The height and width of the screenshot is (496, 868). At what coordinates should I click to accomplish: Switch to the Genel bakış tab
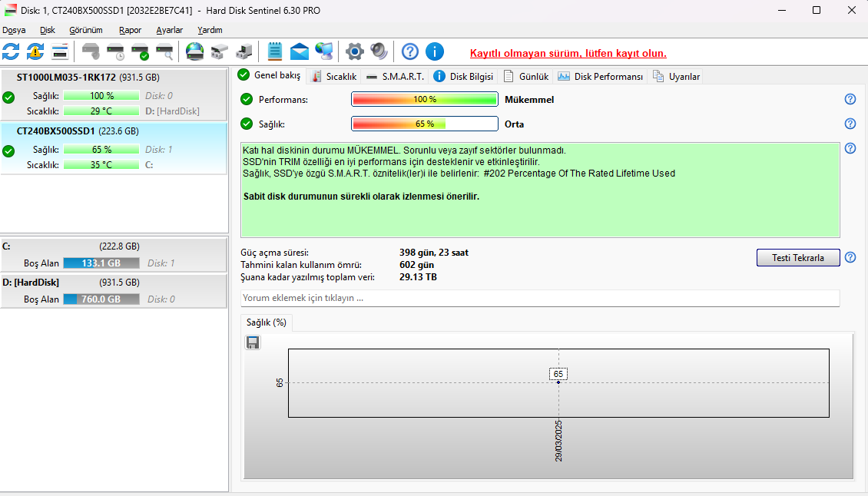tap(270, 75)
